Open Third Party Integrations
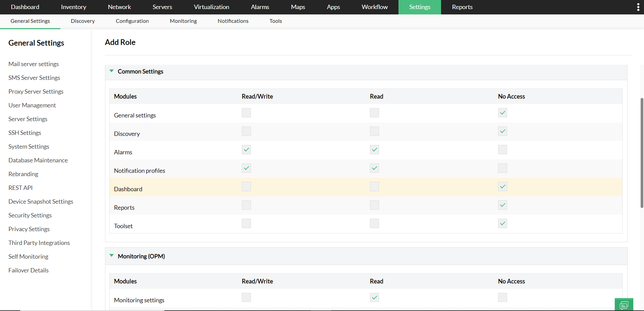 pos(39,243)
